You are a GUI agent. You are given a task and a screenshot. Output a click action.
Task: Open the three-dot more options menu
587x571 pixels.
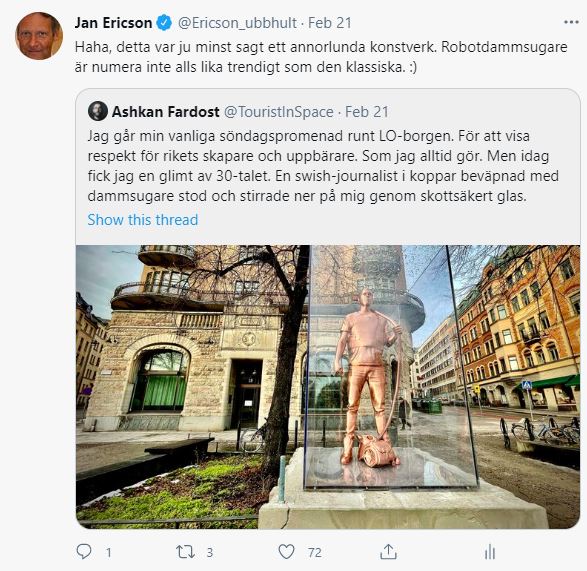(571, 22)
